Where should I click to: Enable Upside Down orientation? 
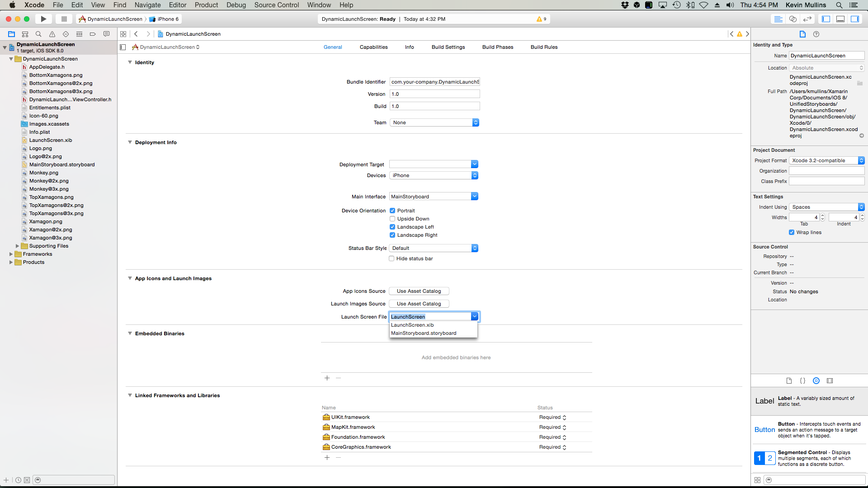[392, 219]
